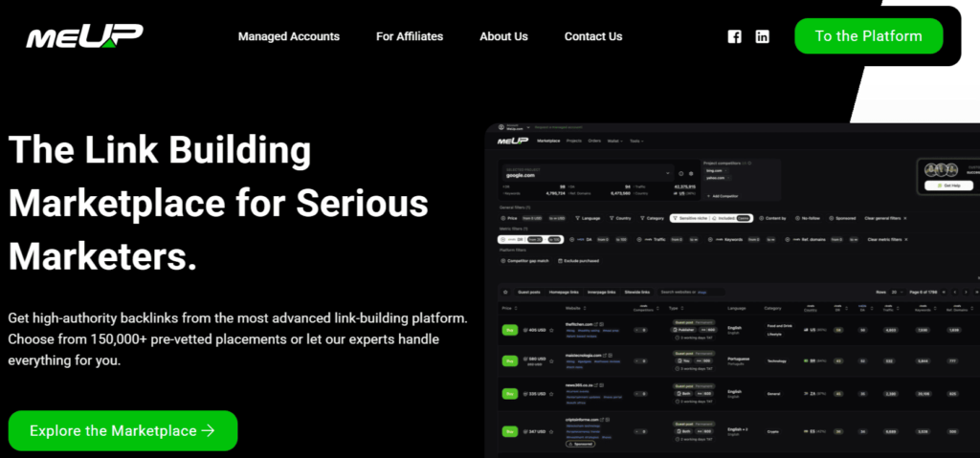Switch to the Innerpage links tab
Image resolution: width=980 pixels, height=458 pixels.
pos(601,292)
